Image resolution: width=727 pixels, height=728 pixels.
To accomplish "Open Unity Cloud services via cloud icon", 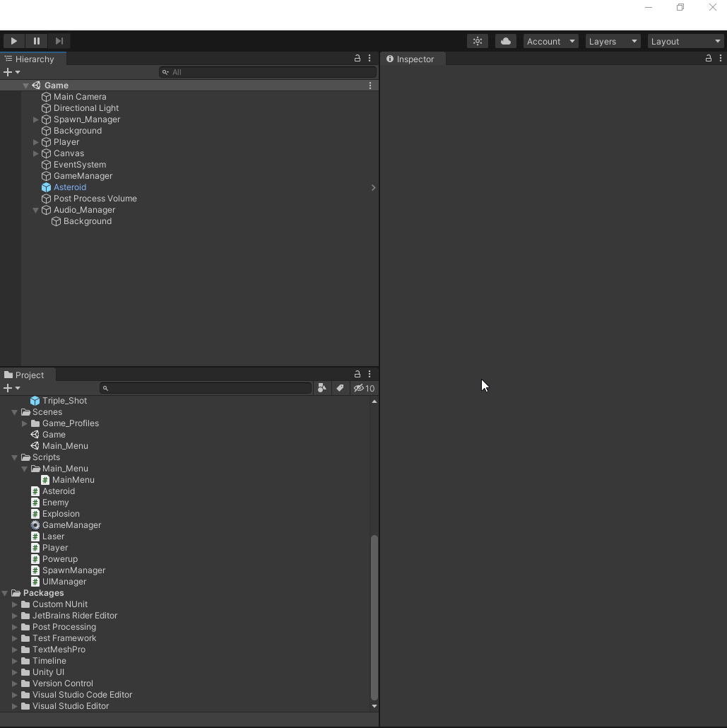I will 505,40.
